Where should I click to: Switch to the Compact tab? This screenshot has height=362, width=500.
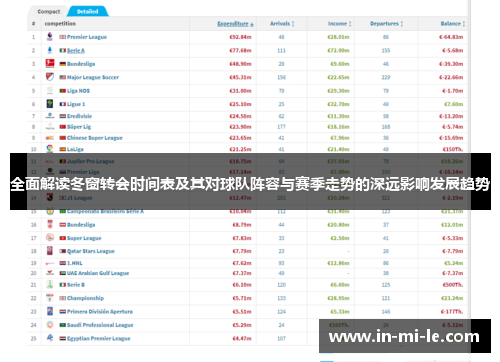pos(49,11)
